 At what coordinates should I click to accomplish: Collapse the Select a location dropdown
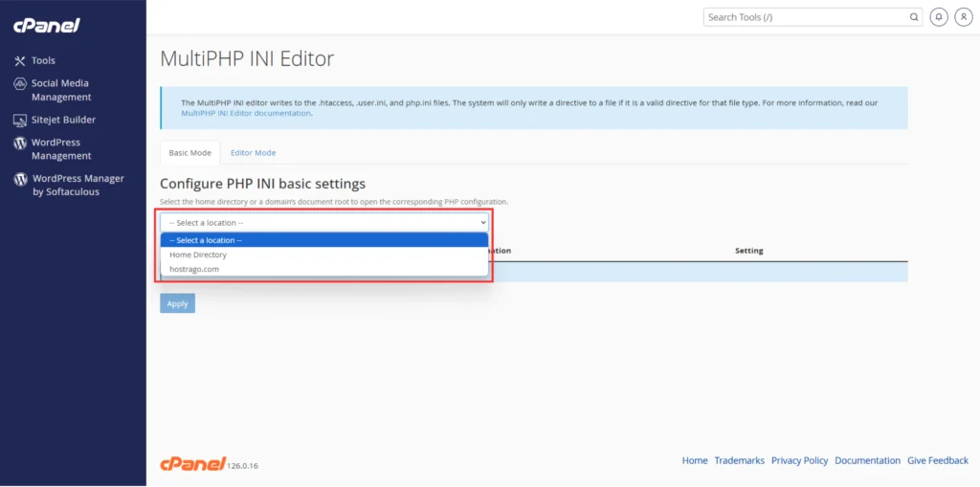[x=323, y=223]
